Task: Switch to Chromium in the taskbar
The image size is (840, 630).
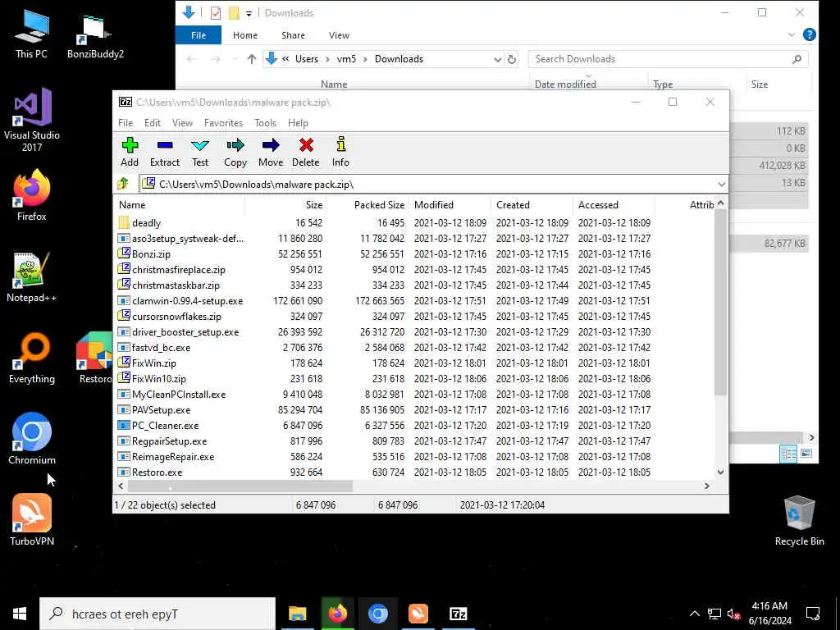Action: point(377,614)
